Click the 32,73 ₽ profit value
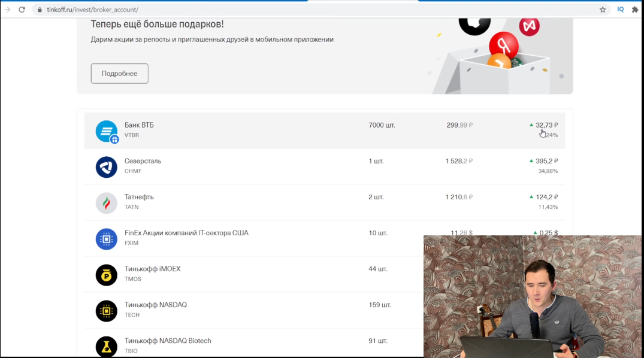This screenshot has width=644, height=358. (x=547, y=125)
